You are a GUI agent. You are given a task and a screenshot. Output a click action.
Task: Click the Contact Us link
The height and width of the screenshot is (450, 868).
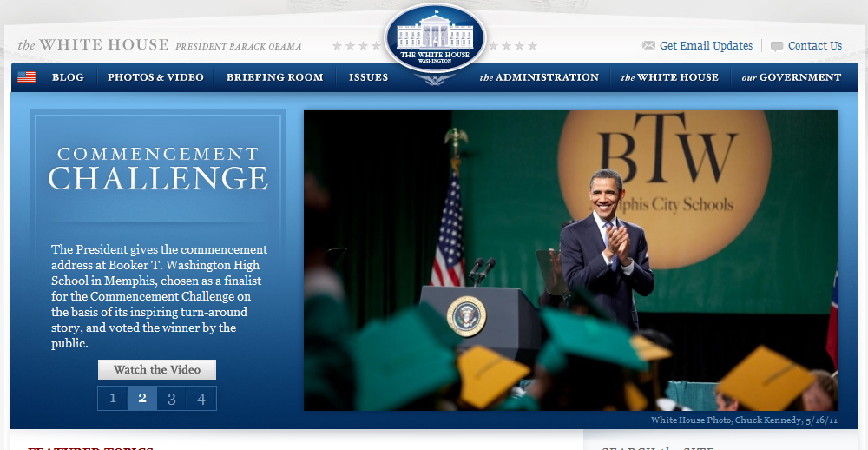814,46
